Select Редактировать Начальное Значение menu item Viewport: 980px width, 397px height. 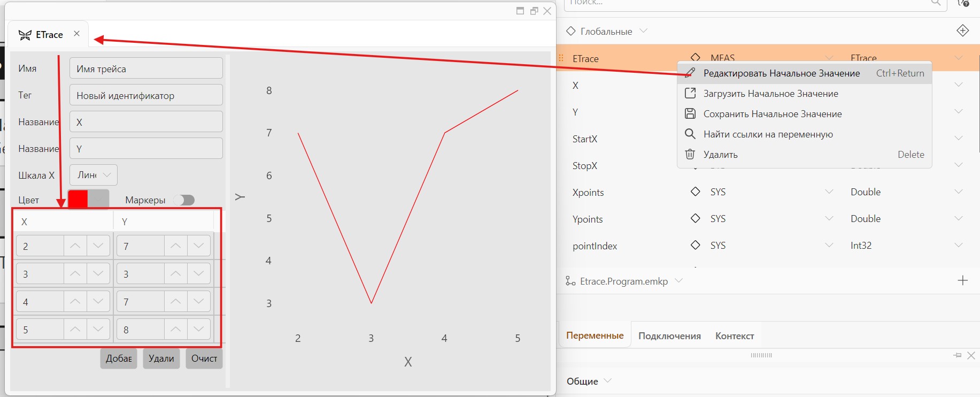(x=805, y=73)
